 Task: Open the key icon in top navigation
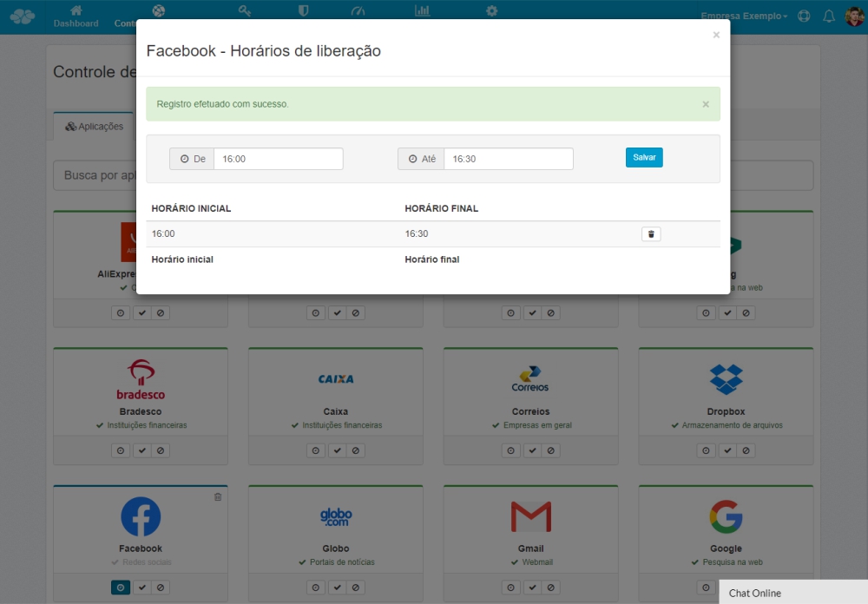click(245, 10)
